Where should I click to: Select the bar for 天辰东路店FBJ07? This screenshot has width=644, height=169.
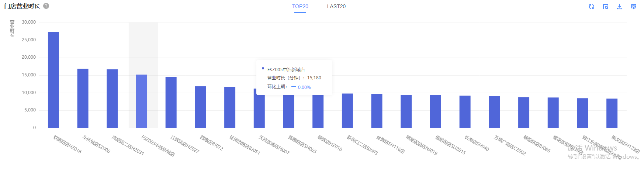click(259, 108)
